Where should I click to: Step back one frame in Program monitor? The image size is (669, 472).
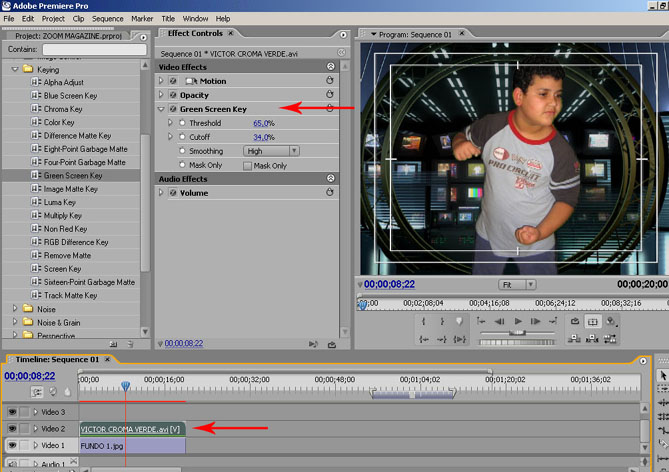click(500, 322)
